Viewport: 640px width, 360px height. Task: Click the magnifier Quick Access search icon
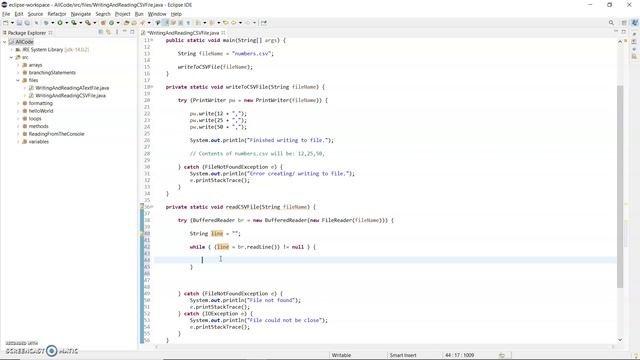611,23
